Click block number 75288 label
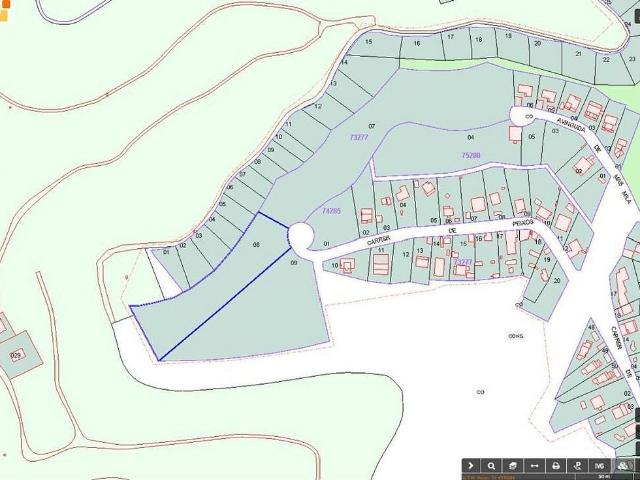The width and height of the screenshot is (640, 480). point(471,155)
